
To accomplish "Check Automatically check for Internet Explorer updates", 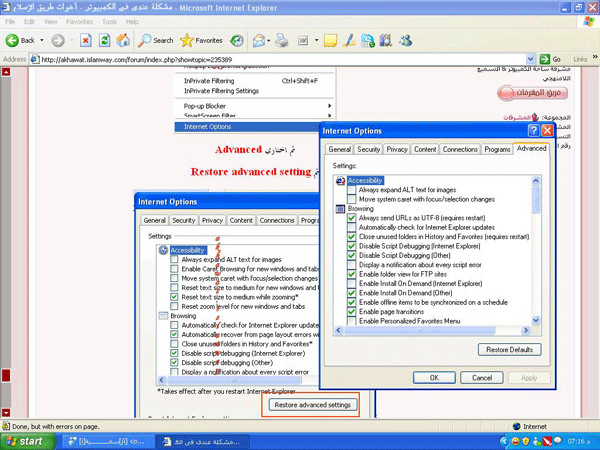I will click(x=352, y=227).
